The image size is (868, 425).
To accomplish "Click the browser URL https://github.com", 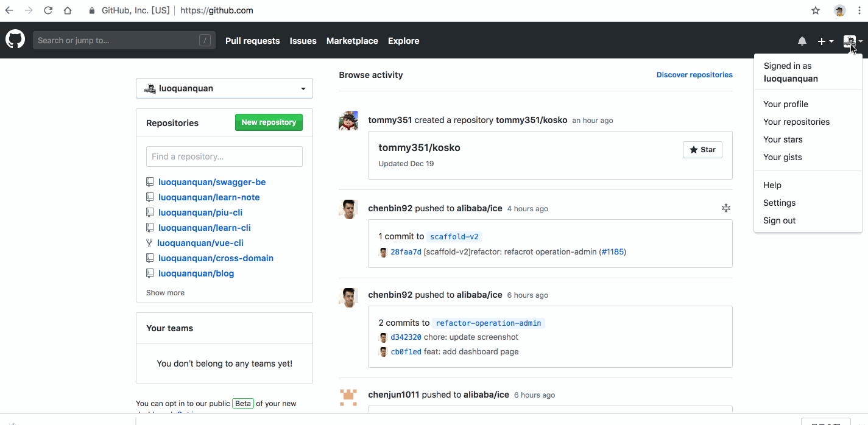I will 217,10.
